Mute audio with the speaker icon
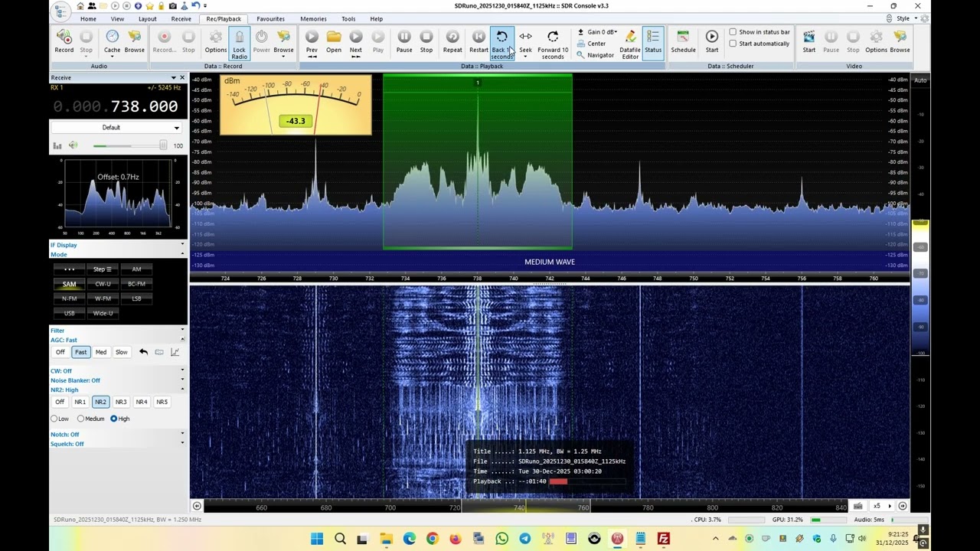 pos(73,145)
